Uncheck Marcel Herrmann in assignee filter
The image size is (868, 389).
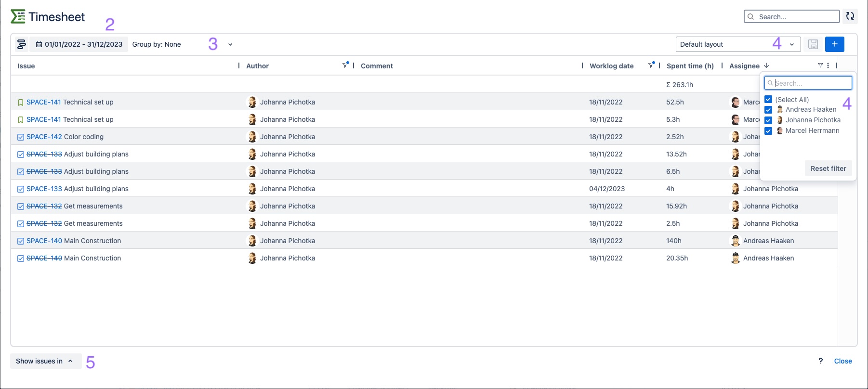(x=768, y=131)
